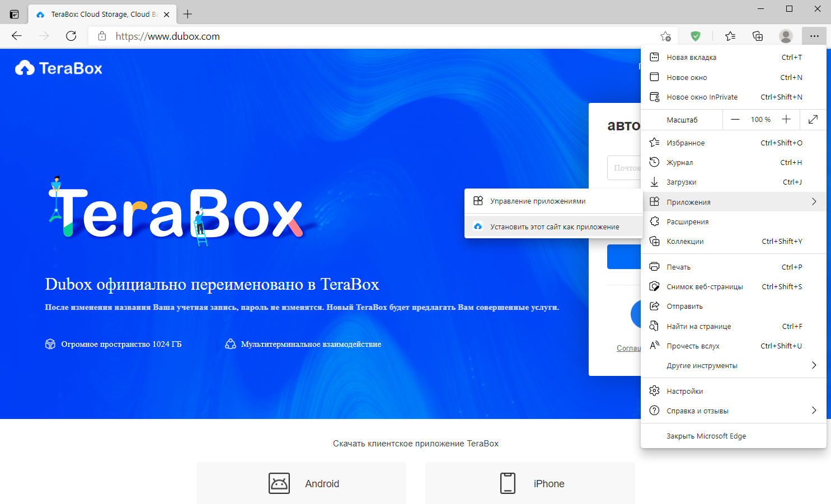The height and width of the screenshot is (504, 831).
Task: Click the Настройки gear icon
Action: pyautogui.click(x=654, y=391)
